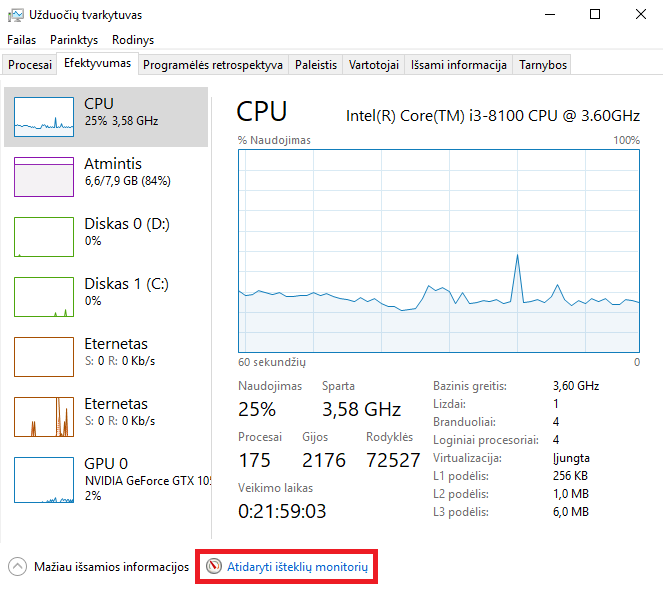663x590 pixels.
Task: Click the resource monitor gauge icon
Action: tap(214, 566)
